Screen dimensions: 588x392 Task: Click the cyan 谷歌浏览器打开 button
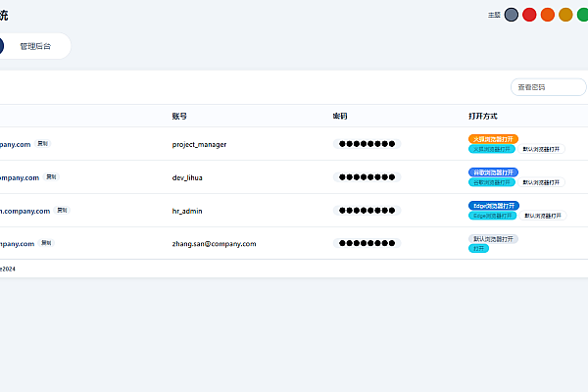click(x=492, y=182)
